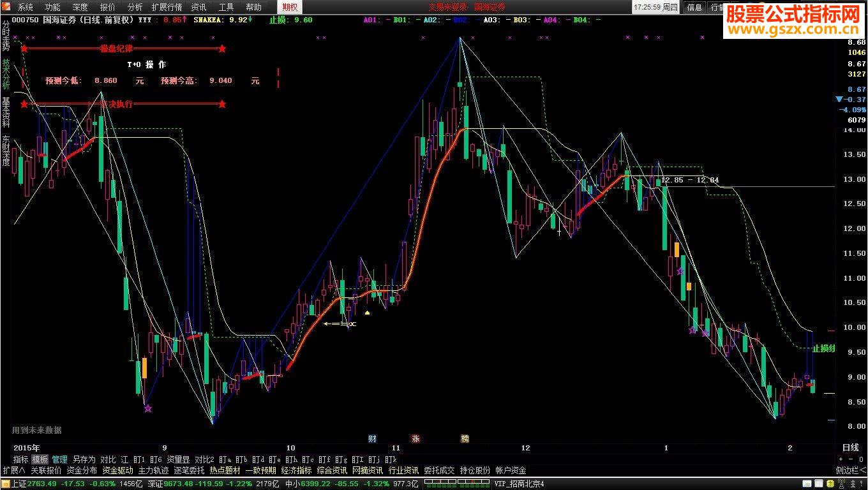Open the 分析 menu
Image resolution: width=868 pixels, height=490 pixels.
point(135,7)
